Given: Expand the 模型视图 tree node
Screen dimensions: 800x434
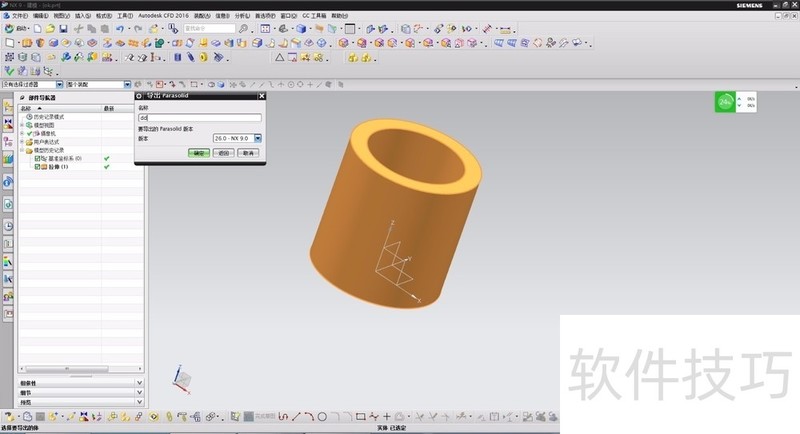Looking at the screenshot, I should pos(21,125).
